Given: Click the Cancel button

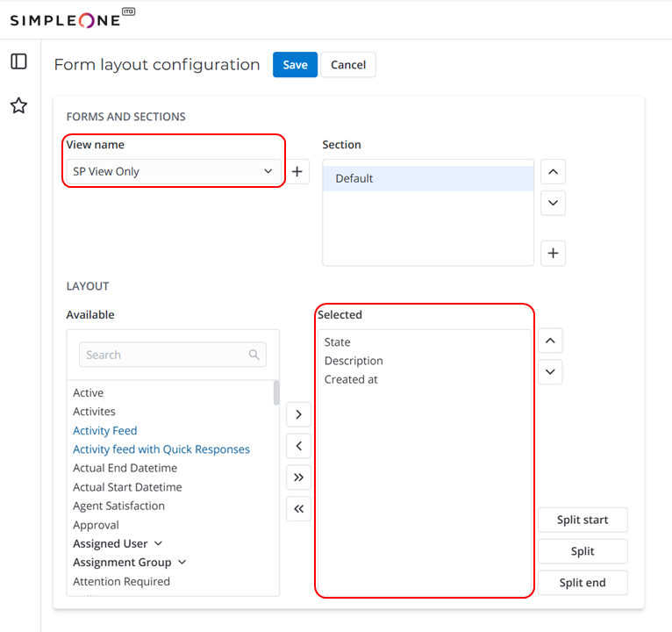Looking at the screenshot, I should (348, 65).
